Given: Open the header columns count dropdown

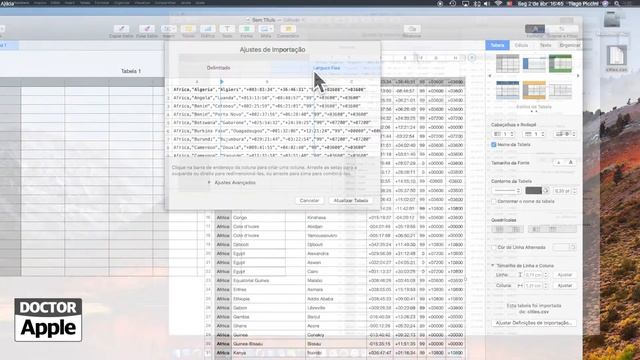Looking at the screenshot, I should tap(503, 134).
